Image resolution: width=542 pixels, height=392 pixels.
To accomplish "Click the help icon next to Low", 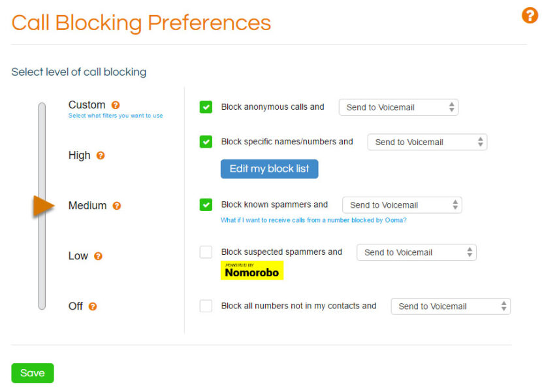I will 97,256.
